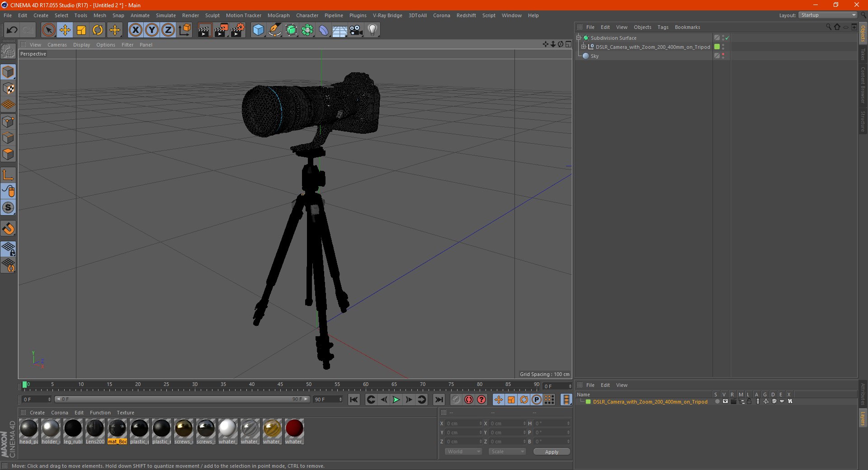This screenshot has width=868, height=470.
Task: Open the Scale mode dropdown
Action: tap(507, 451)
